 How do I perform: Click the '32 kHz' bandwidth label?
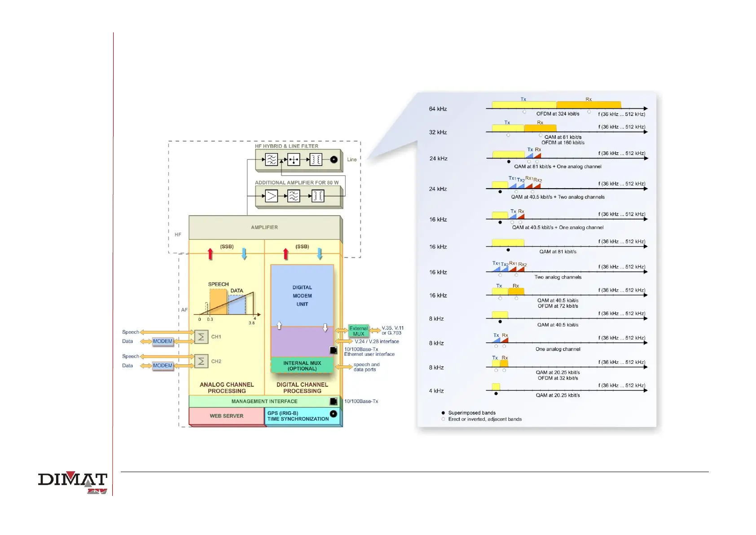click(438, 132)
